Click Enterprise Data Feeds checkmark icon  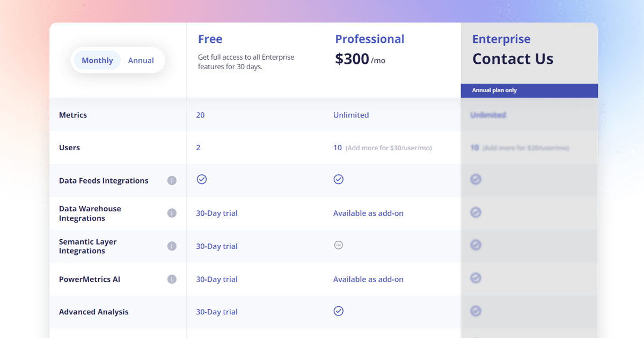[476, 179]
